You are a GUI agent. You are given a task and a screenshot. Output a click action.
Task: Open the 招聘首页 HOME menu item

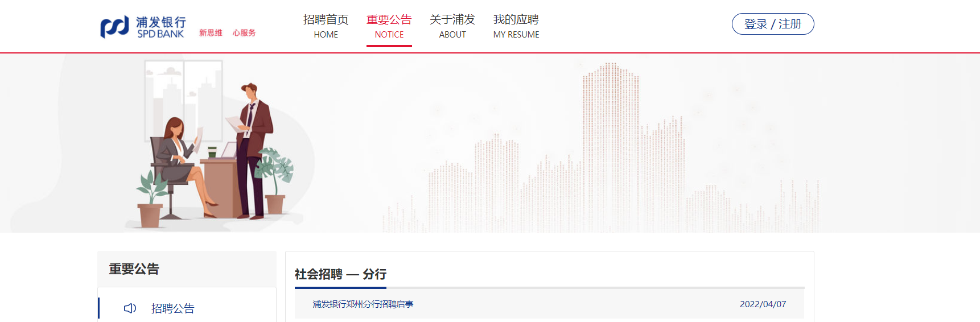pyautogui.click(x=326, y=26)
